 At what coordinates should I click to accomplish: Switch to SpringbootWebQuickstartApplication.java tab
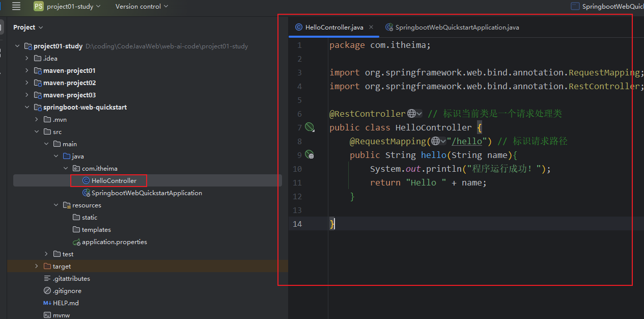(x=453, y=27)
